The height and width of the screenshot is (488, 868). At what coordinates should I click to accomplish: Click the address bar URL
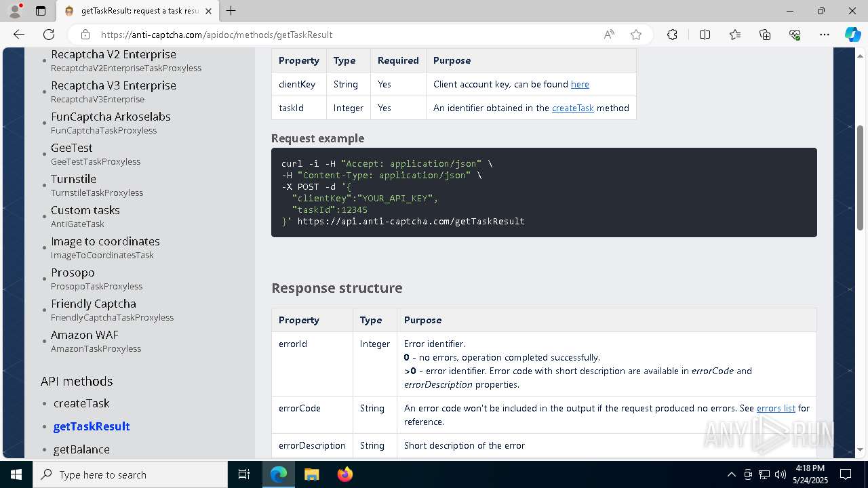coord(216,35)
